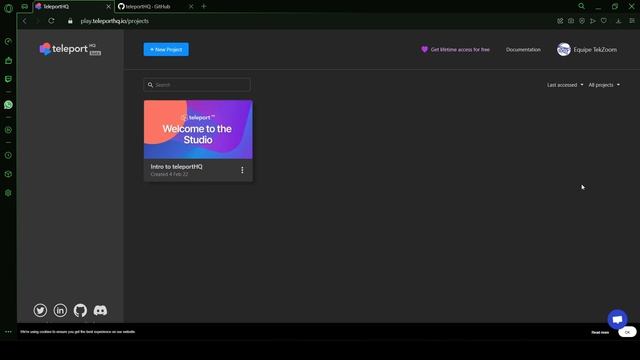Open WhatsApp in the browser sidebar
Image resolution: width=640 pixels, height=360 pixels.
(8, 105)
